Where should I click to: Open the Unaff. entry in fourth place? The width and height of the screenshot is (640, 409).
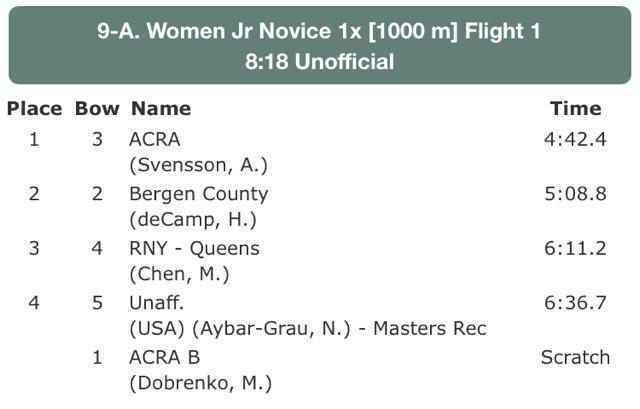[156, 303]
